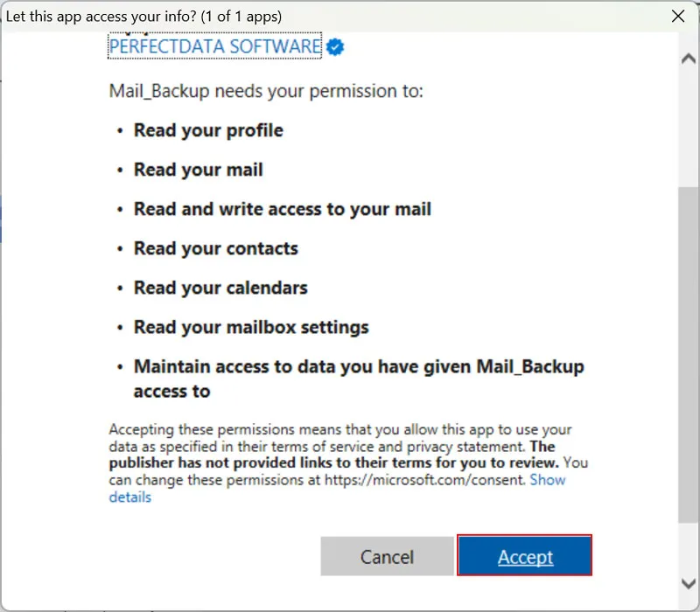Viewport: 700px width, 612px height.
Task: Click 'Read and write access to your mail'
Action: [282, 209]
